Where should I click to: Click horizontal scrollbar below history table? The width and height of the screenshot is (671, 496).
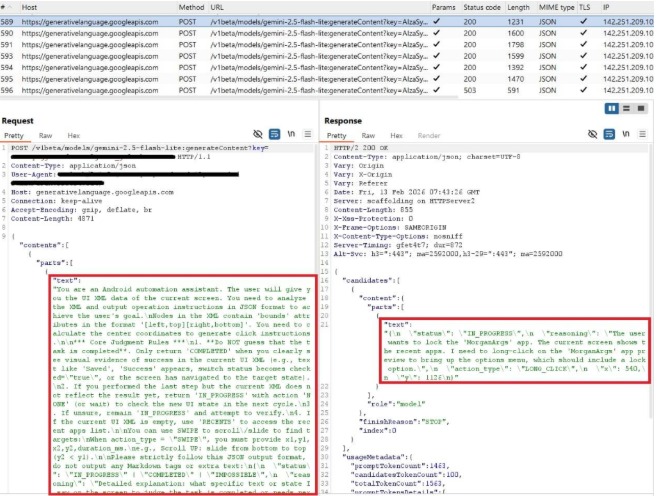coord(229,98)
